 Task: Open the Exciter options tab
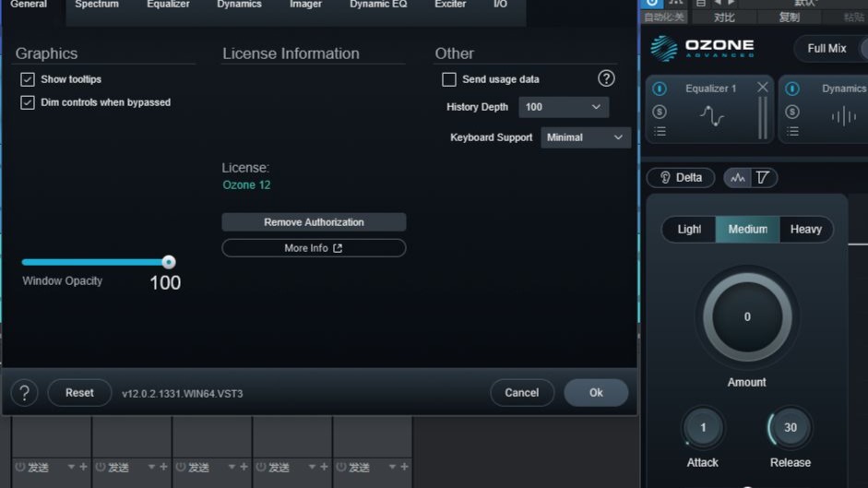450,5
